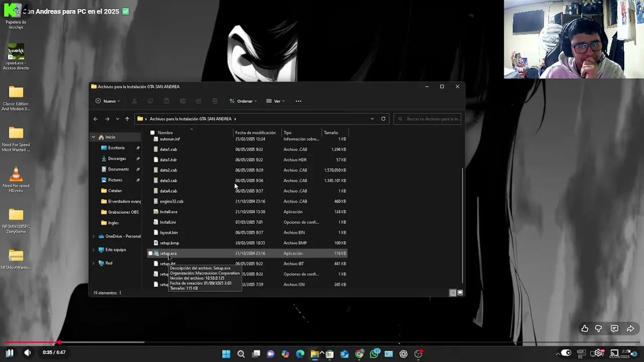Open Escritorio in the sidebar

116,148
